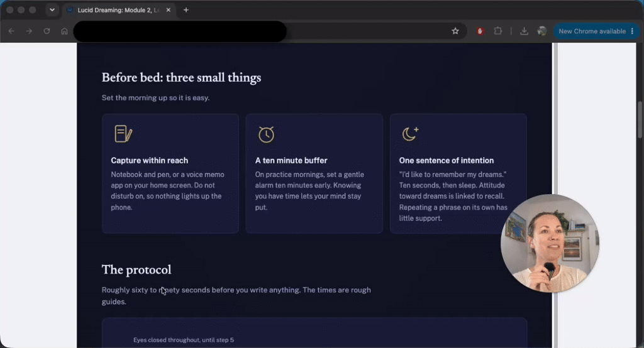
Task: Click the Roughly sixty to ninety seconds paragraph
Action: pyautogui.click(x=236, y=295)
